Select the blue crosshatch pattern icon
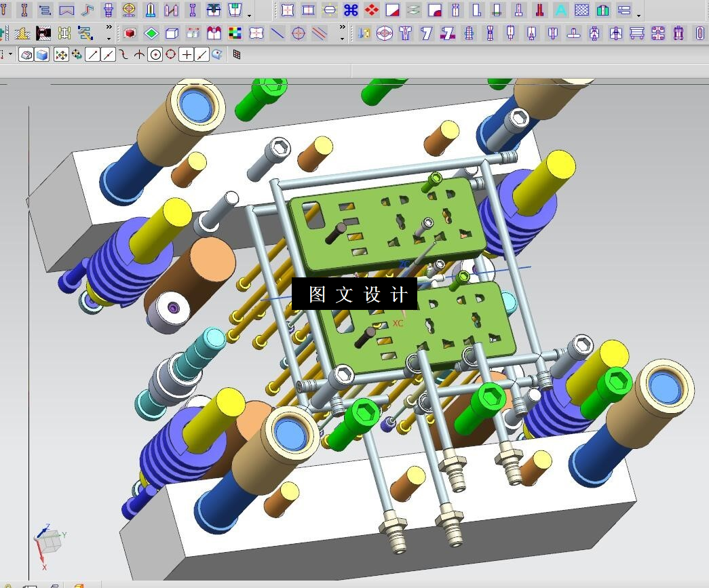The width and height of the screenshot is (709, 588). [582, 10]
